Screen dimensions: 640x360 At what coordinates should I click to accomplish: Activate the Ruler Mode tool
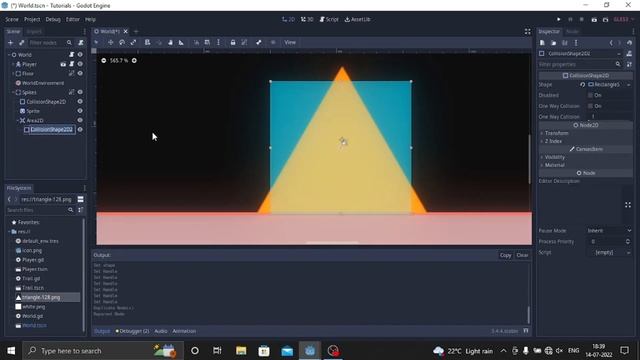pos(181,42)
